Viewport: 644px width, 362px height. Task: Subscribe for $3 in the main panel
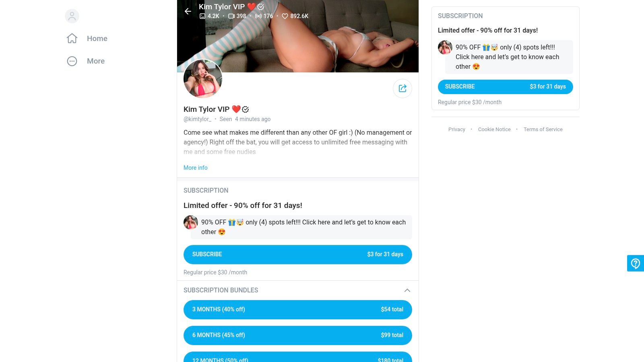click(x=298, y=255)
